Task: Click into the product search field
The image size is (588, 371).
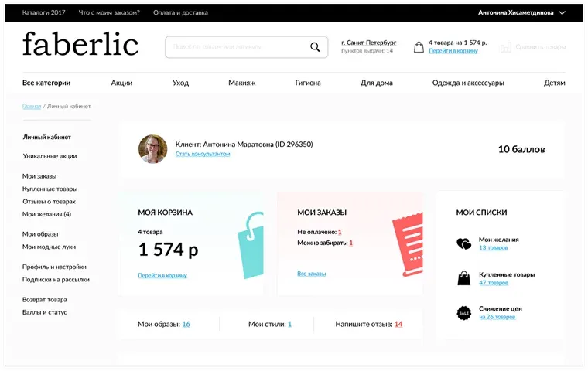Action: tap(236, 47)
